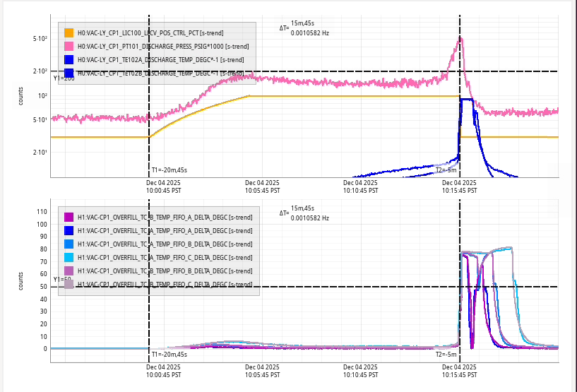Click the dark blue TC_A_TEMP_FIFO_A legend swatch
Screen dimensions: 577x392
click(x=69, y=230)
